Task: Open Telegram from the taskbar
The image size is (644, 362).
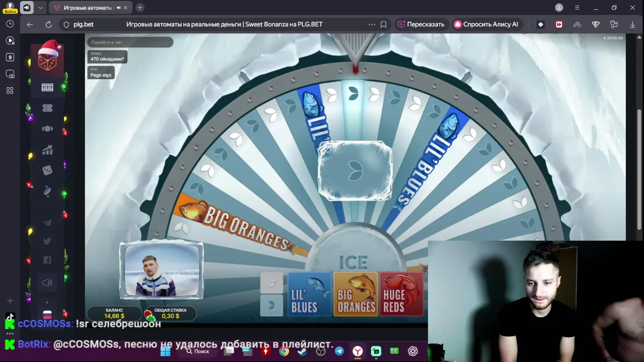Action: [x=339, y=351]
